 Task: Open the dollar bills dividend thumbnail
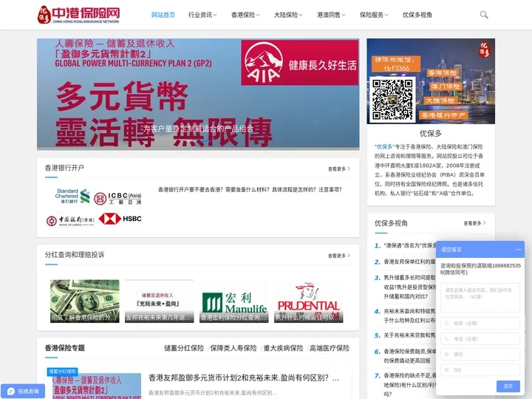[x=85, y=301]
